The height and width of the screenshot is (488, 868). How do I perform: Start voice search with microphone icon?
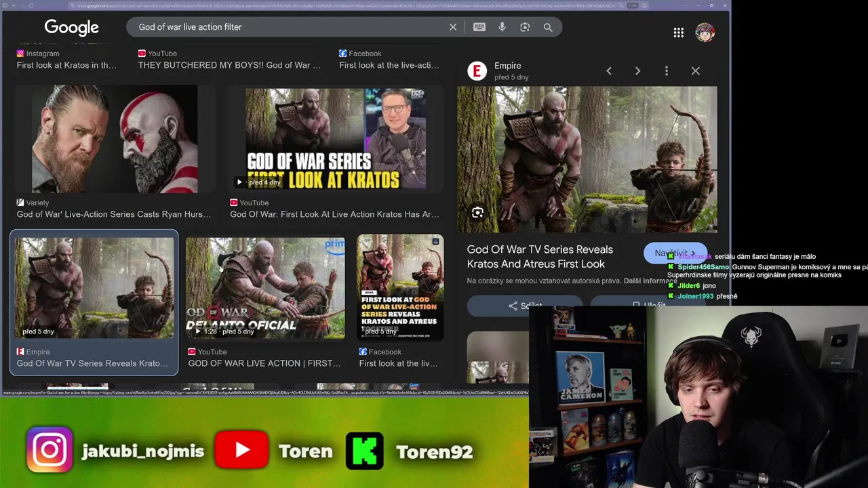pyautogui.click(x=502, y=27)
